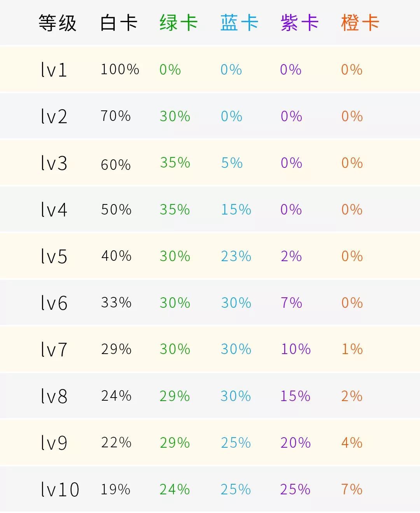
Task: Click the lv7 orange card 1% value
Action: pyautogui.click(x=352, y=349)
